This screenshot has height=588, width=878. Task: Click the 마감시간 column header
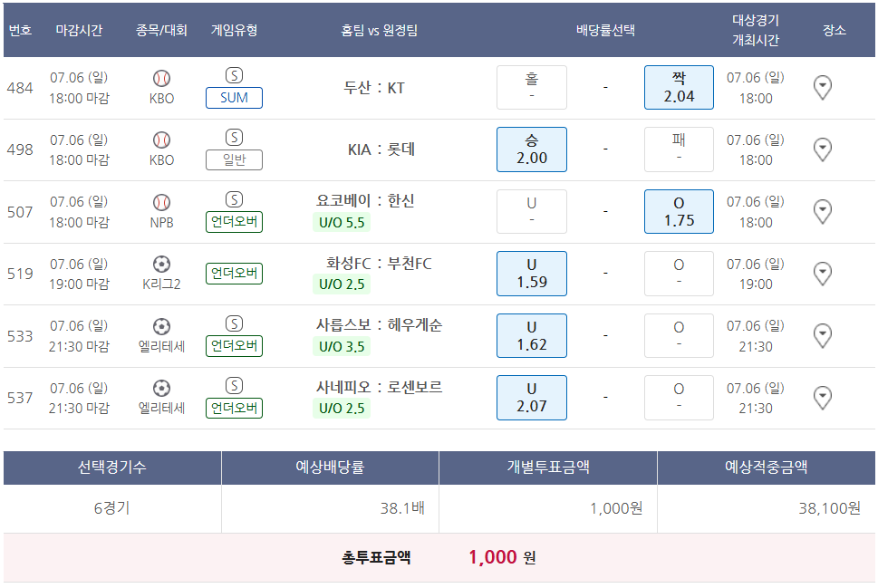[79, 30]
